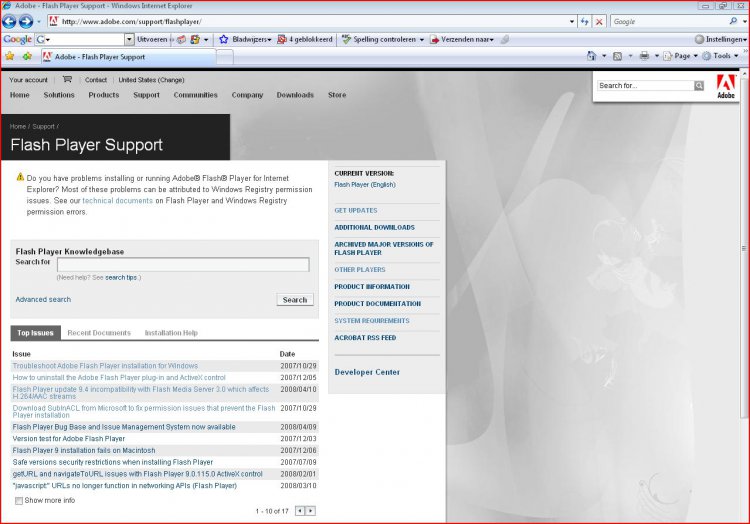
Task: Click in the Knowledgebase Search for field
Action: coord(183,264)
